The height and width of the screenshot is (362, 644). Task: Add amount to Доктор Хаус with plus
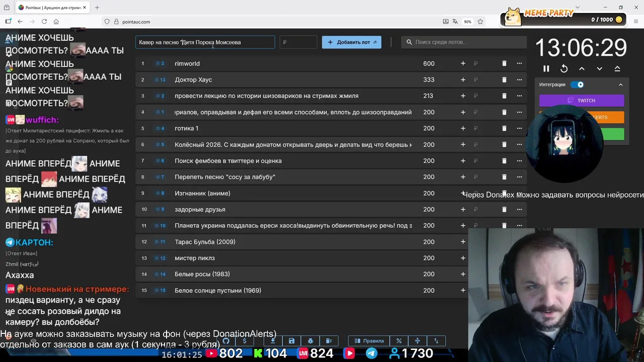pyautogui.click(x=463, y=79)
